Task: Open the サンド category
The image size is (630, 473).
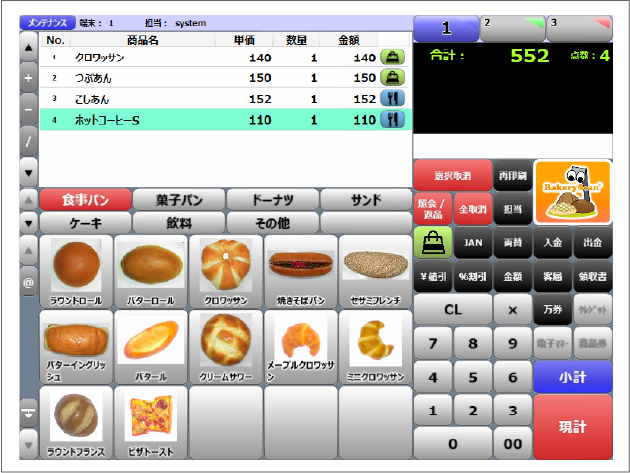Action: pos(366,200)
